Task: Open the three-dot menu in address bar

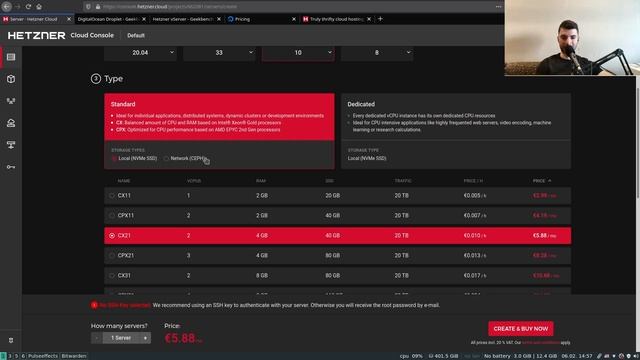Action: tap(498, 7)
